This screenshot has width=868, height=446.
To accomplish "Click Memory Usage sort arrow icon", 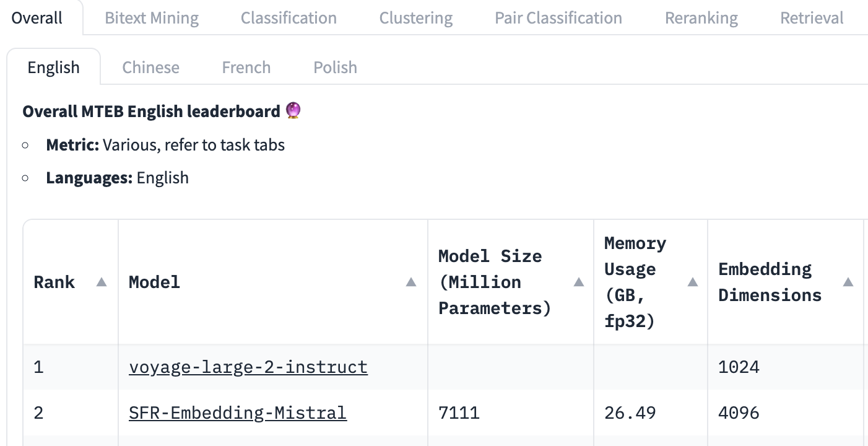I will pyautogui.click(x=693, y=282).
